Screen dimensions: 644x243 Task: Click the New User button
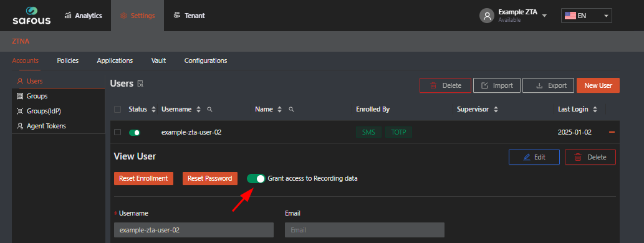pos(598,85)
